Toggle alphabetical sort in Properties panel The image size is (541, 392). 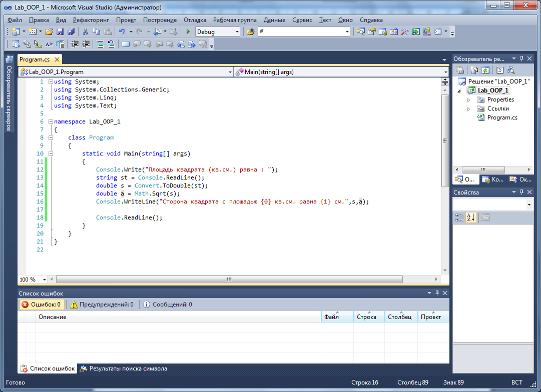coord(471,217)
